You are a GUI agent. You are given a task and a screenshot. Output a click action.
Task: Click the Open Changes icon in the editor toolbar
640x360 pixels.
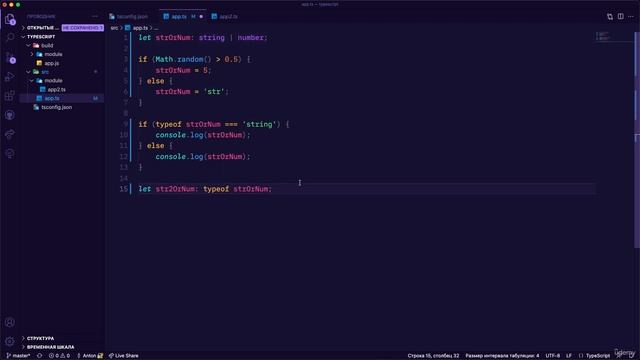click(x=610, y=16)
